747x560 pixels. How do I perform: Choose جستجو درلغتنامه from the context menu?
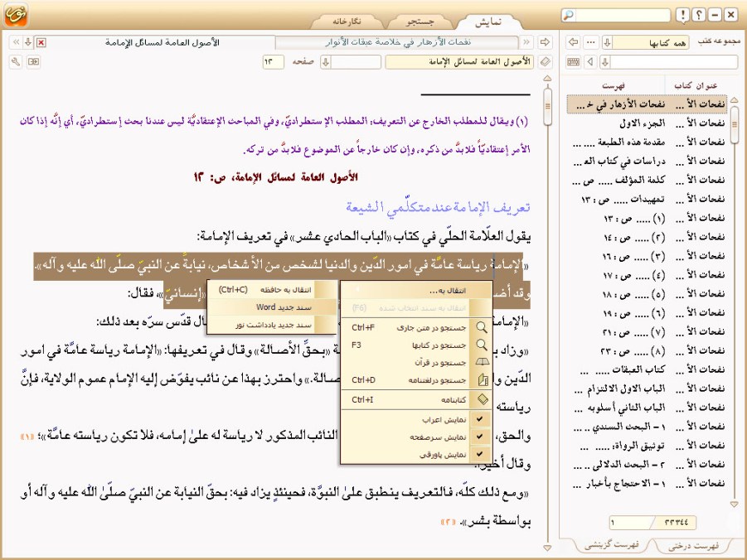click(x=417, y=380)
